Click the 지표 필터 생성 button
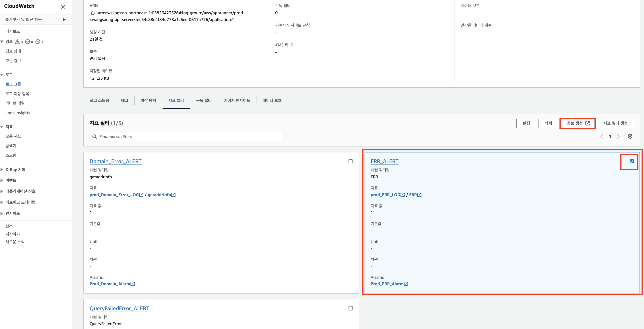Viewport: 644px width, 329px height. click(x=615, y=123)
